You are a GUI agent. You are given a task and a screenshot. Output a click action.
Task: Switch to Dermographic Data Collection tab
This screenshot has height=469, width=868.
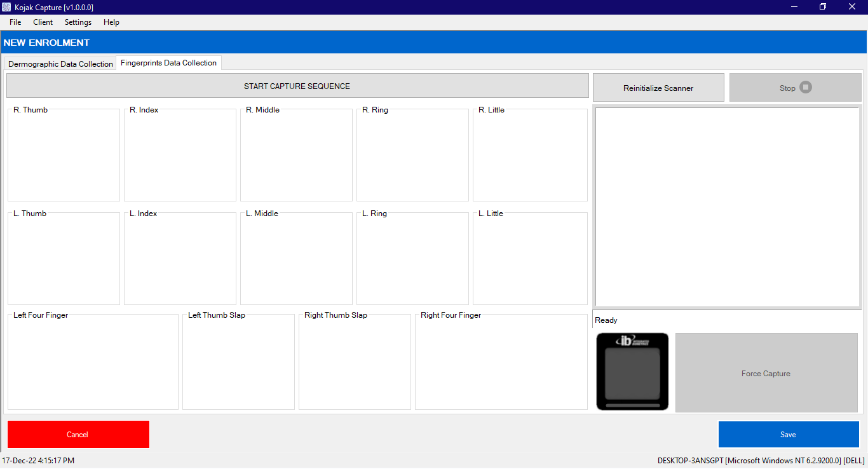coord(60,64)
